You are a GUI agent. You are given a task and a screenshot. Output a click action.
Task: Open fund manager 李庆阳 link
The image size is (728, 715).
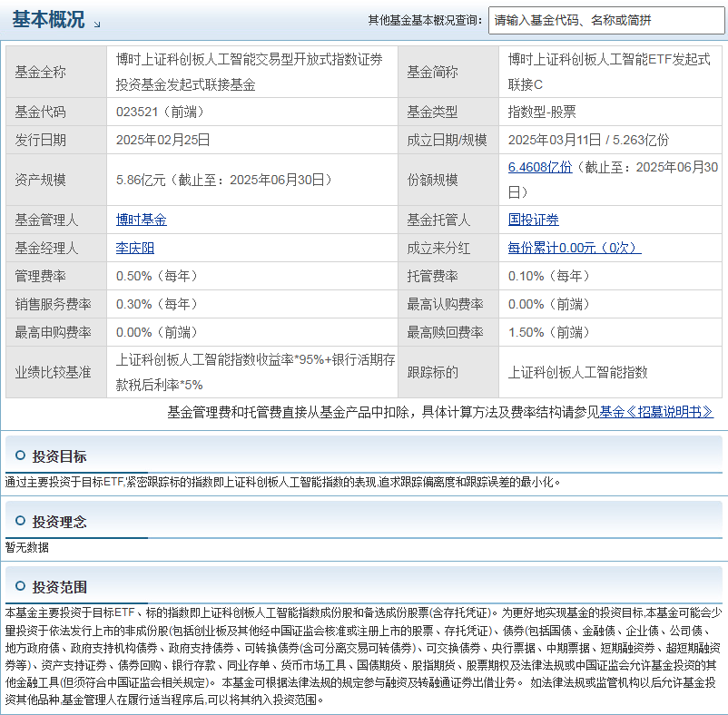coord(134,248)
